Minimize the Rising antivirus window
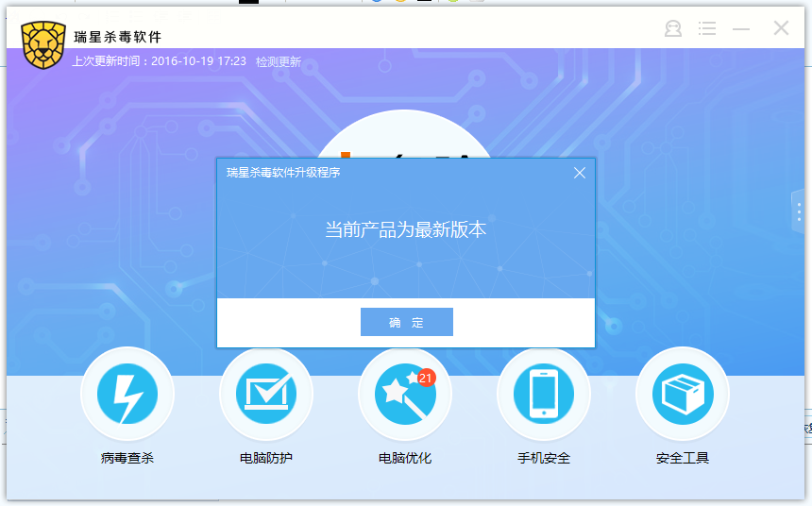The width and height of the screenshot is (812, 506). 741,29
